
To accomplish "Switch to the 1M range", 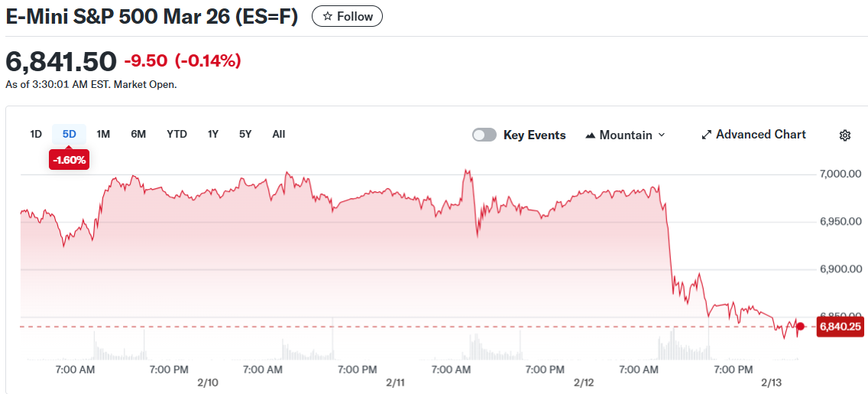I will [103, 134].
